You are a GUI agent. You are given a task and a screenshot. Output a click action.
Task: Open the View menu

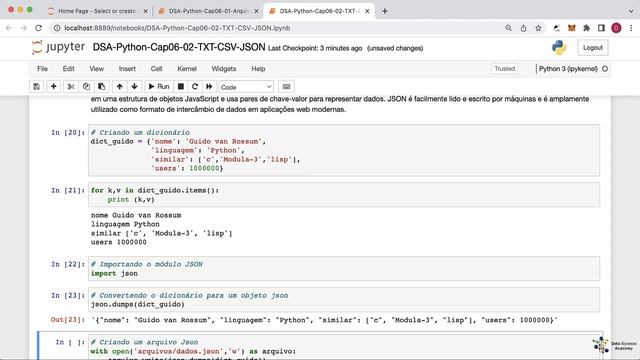(97, 69)
